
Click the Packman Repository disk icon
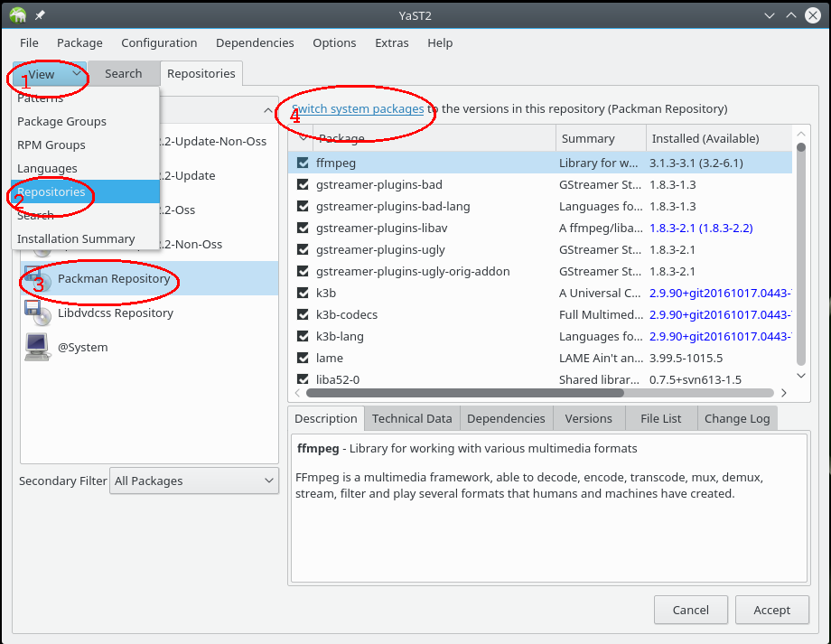point(37,280)
